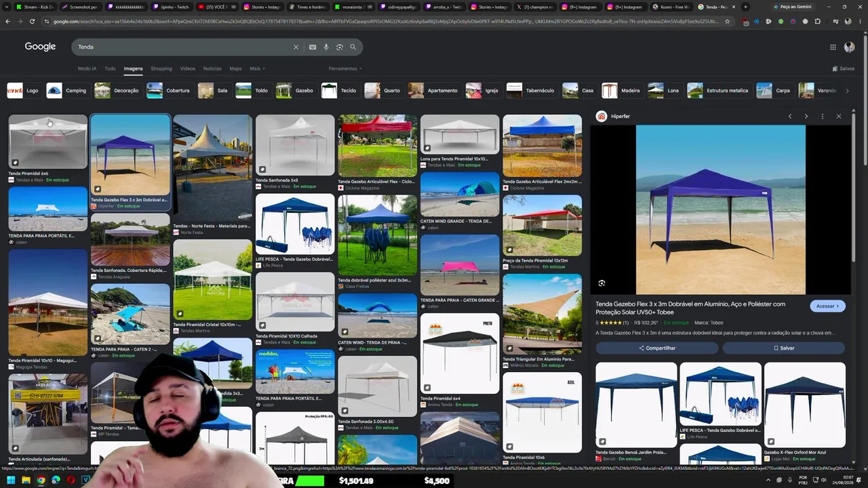
Task: Click the Google logo
Action: coord(40,47)
